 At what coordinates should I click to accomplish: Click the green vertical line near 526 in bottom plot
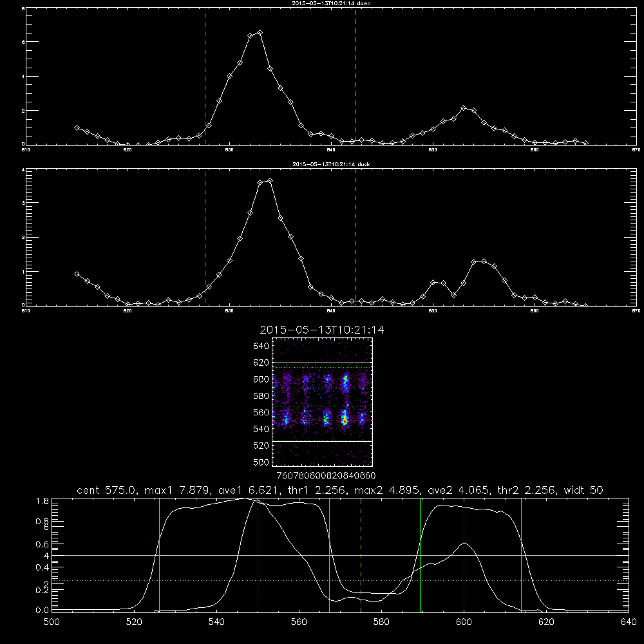(159, 554)
